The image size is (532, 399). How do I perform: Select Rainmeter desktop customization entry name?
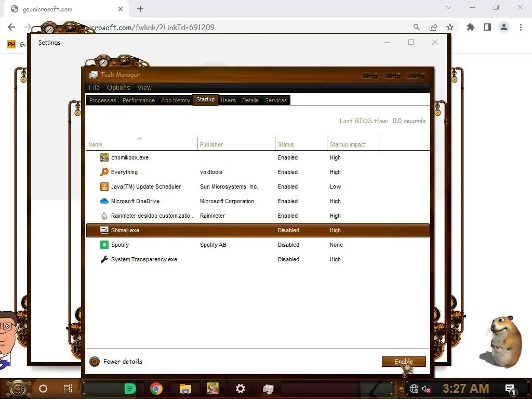click(153, 216)
